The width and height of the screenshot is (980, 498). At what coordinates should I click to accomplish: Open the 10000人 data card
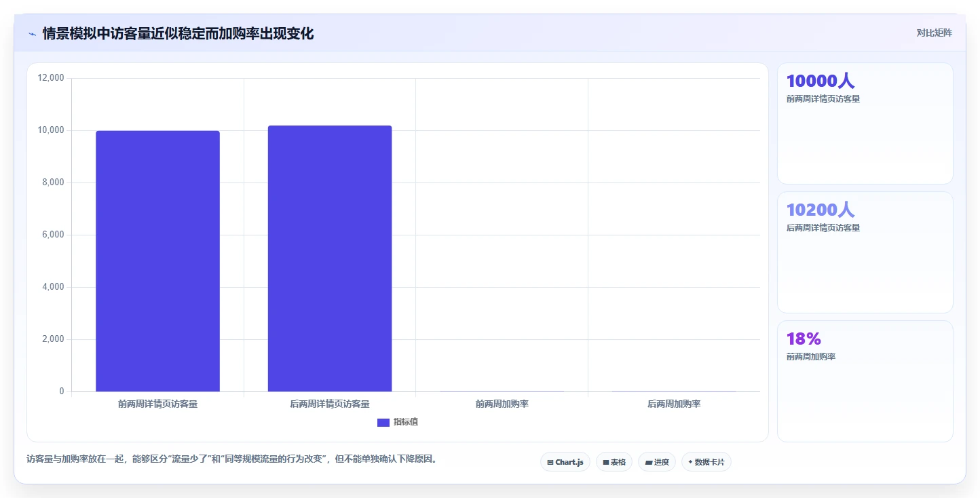(x=865, y=123)
